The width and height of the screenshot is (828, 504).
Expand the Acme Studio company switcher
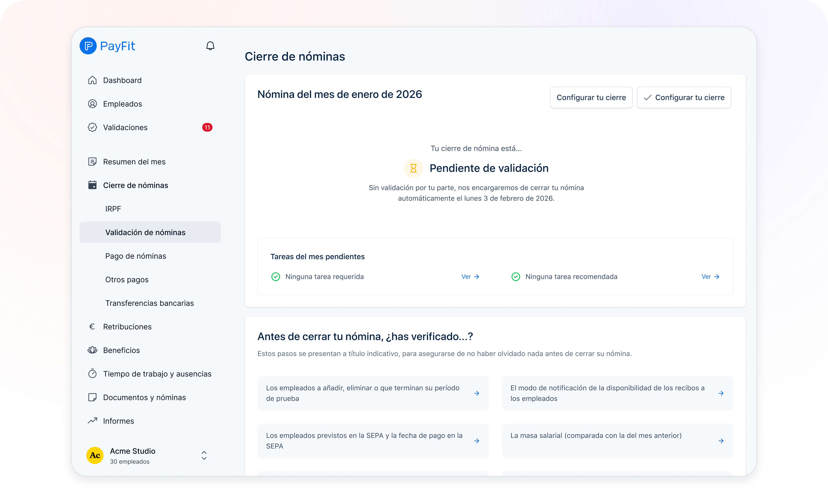(204, 455)
